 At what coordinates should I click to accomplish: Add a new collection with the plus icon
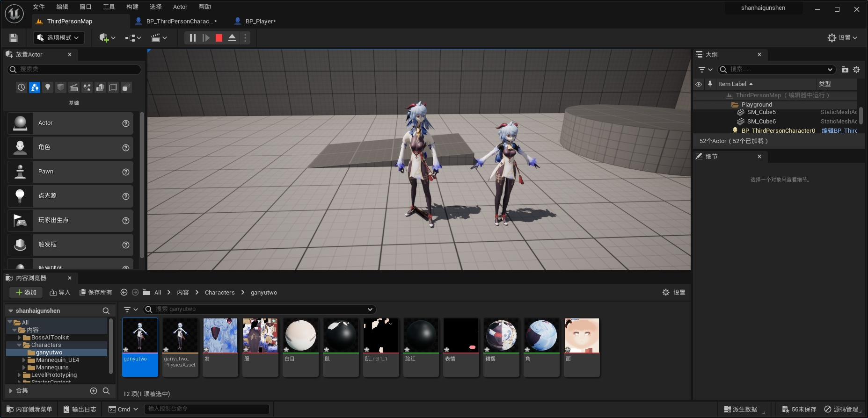coord(94,391)
